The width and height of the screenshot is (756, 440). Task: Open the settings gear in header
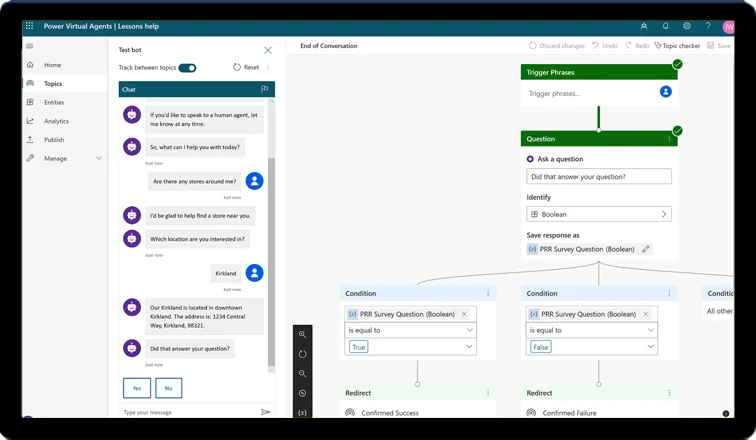coord(687,26)
